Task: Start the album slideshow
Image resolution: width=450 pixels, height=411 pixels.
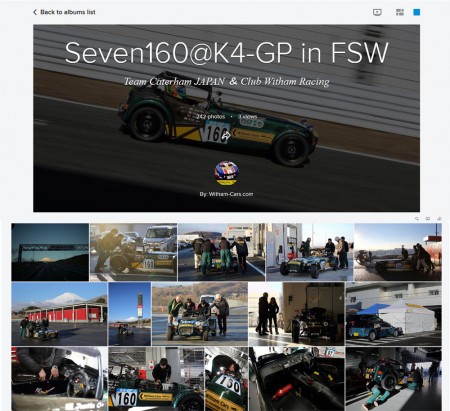Action: pyautogui.click(x=377, y=12)
